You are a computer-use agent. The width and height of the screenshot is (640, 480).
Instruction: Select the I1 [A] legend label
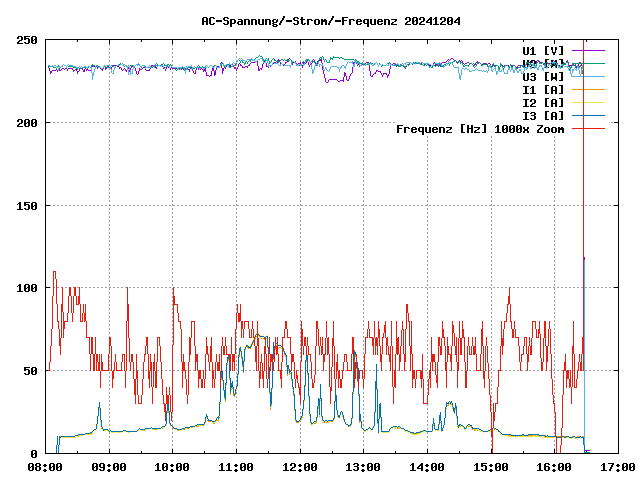[x=543, y=89]
